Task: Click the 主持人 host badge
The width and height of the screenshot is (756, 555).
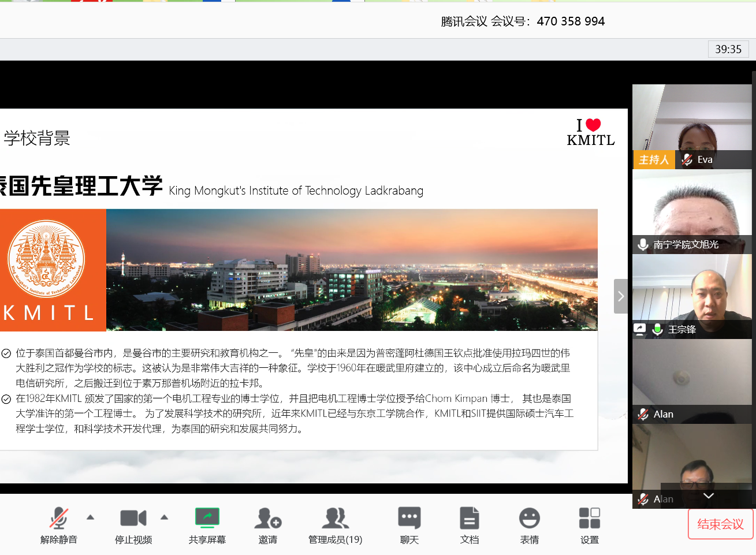Action: tap(654, 160)
